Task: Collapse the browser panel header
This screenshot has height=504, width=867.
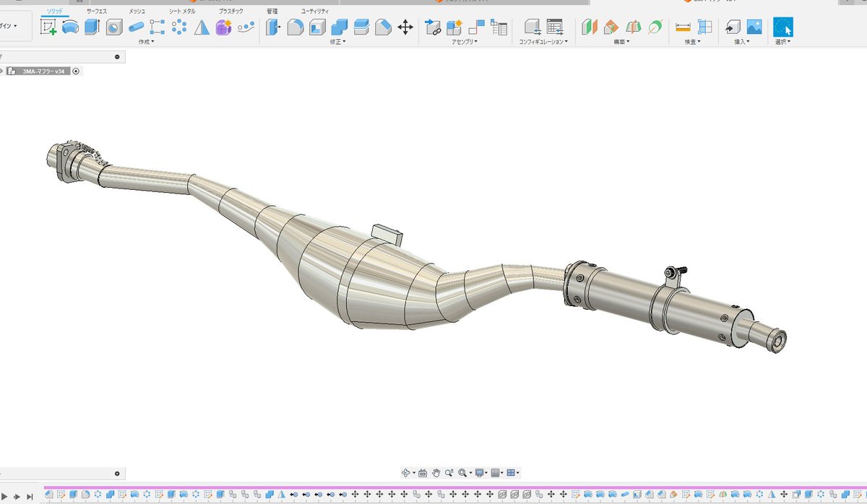Action: click(x=117, y=57)
